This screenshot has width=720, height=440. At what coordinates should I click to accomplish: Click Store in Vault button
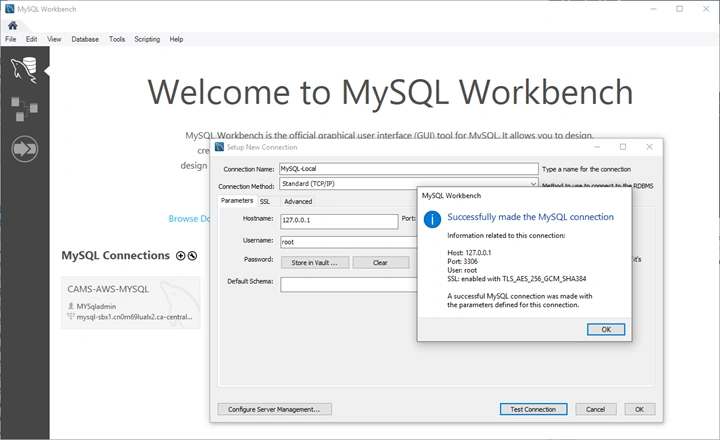point(314,263)
